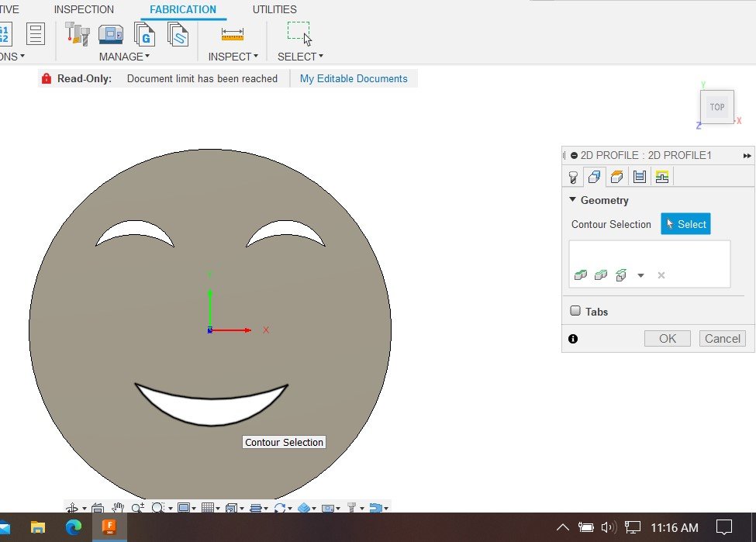
Task: Open the Template Library icon
Action: [x=178, y=34]
